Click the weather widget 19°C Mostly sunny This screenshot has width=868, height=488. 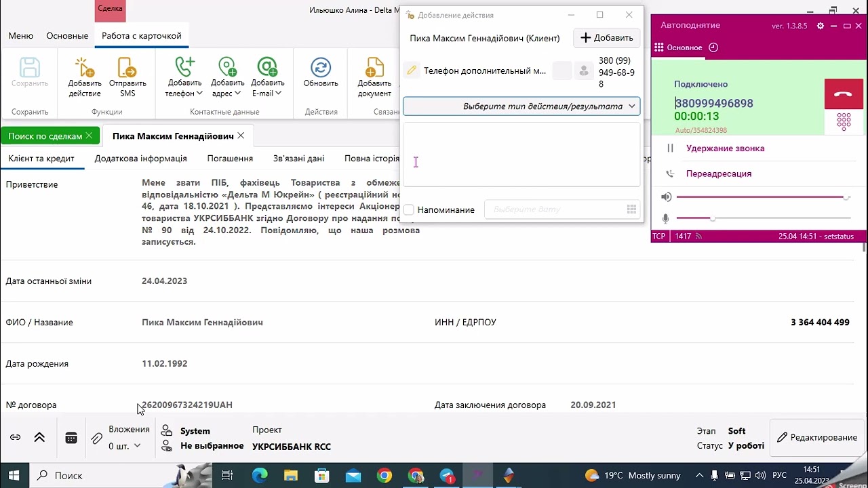633,475
